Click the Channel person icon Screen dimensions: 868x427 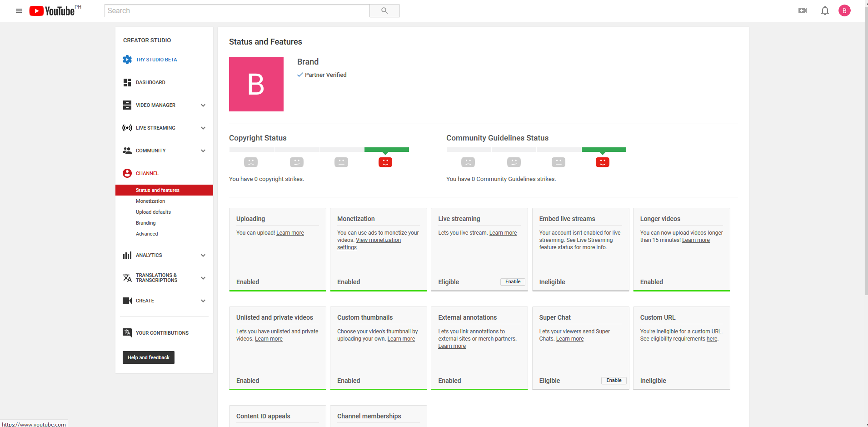coord(127,173)
